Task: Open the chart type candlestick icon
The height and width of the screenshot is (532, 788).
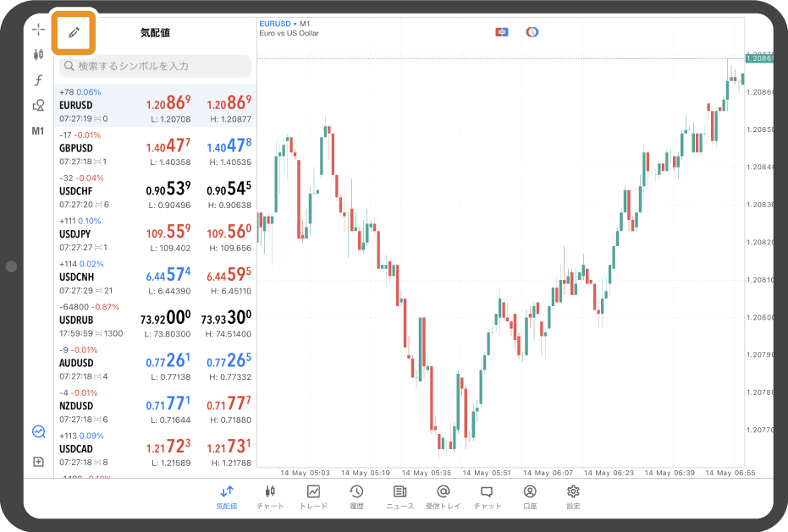Action: (x=38, y=54)
